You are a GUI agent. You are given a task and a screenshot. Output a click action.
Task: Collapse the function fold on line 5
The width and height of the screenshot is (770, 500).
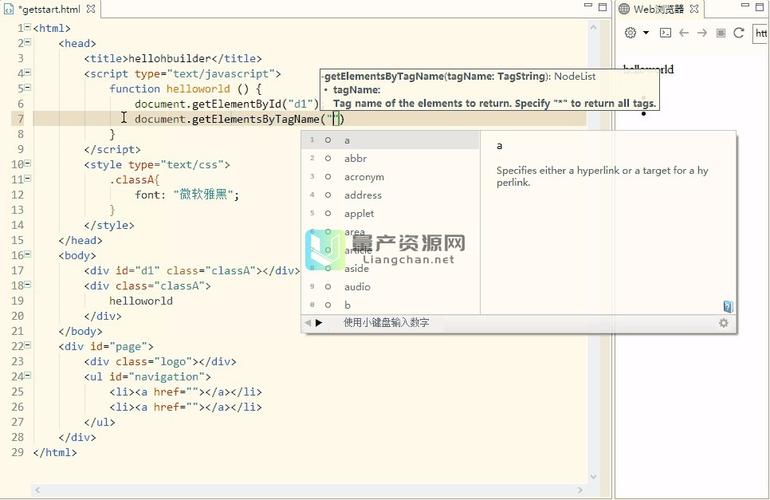28,87
